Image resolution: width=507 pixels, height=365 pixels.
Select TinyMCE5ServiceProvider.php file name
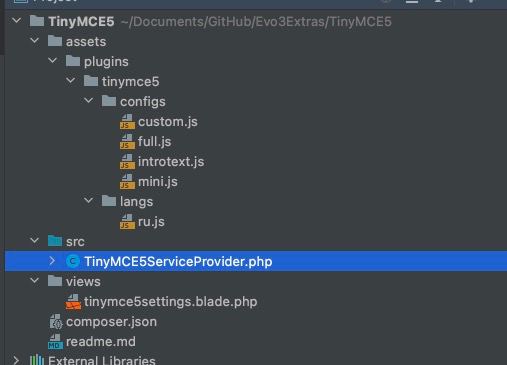pos(178,262)
